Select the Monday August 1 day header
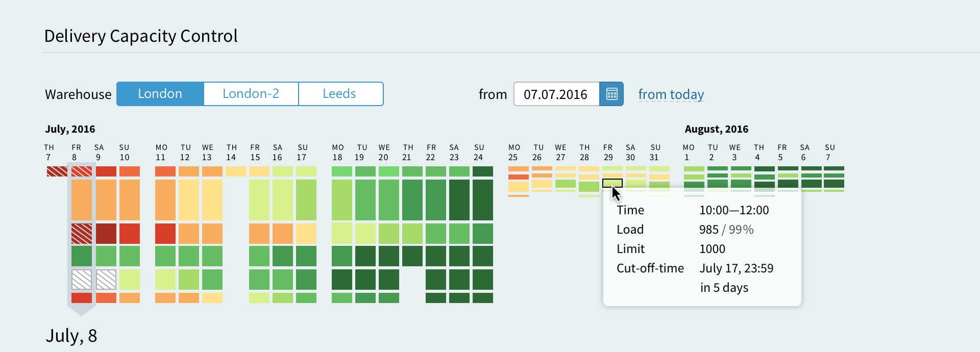Viewport: 980px width, 352px height. point(689,153)
